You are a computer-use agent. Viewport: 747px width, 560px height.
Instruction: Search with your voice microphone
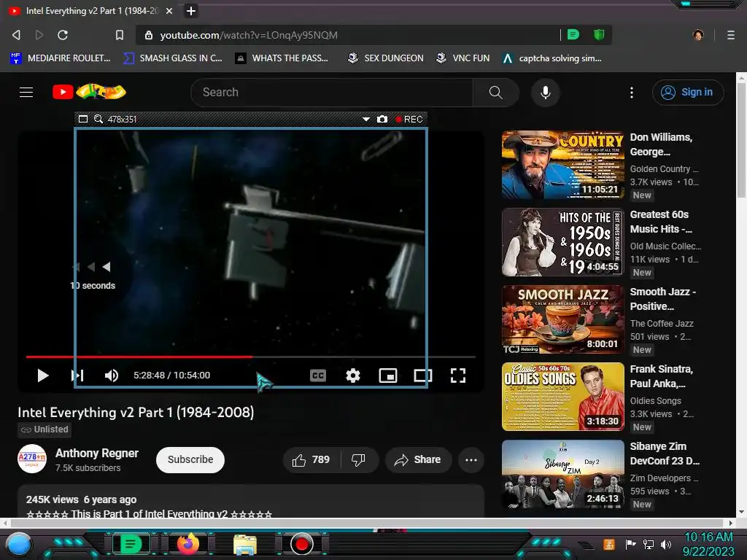pos(546,93)
